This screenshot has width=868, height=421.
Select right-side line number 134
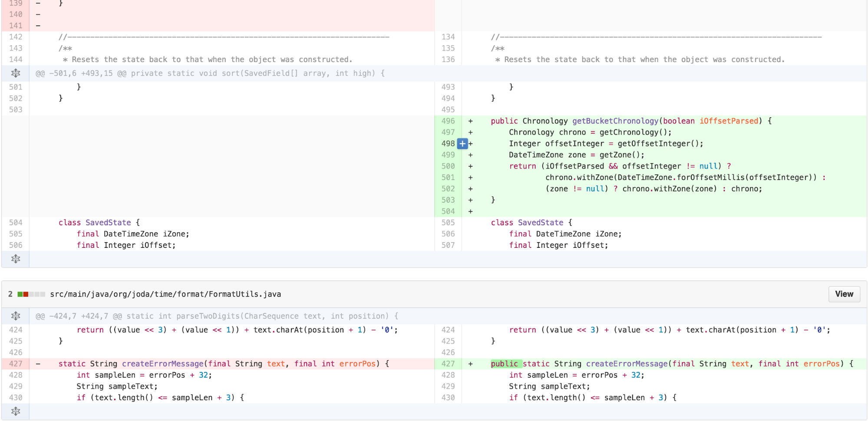pos(448,37)
